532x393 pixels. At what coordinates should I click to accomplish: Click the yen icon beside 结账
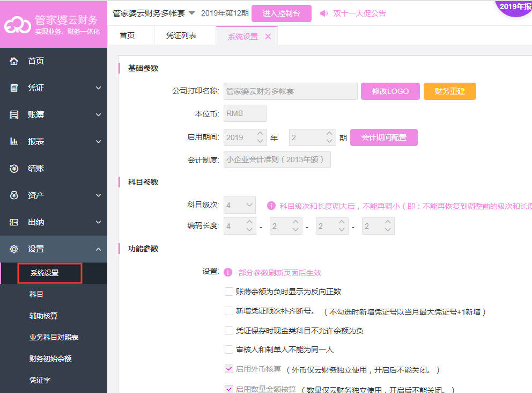[x=14, y=169]
